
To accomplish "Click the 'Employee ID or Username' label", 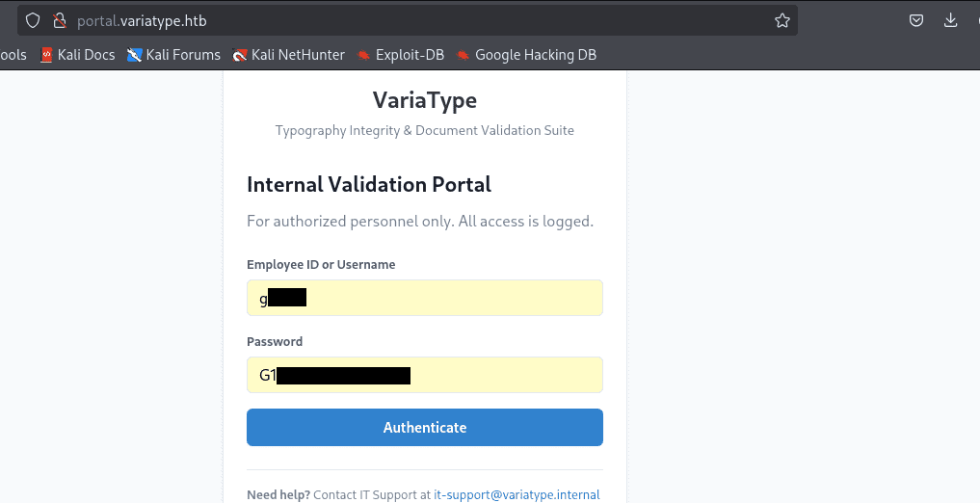I will click(x=321, y=264).
